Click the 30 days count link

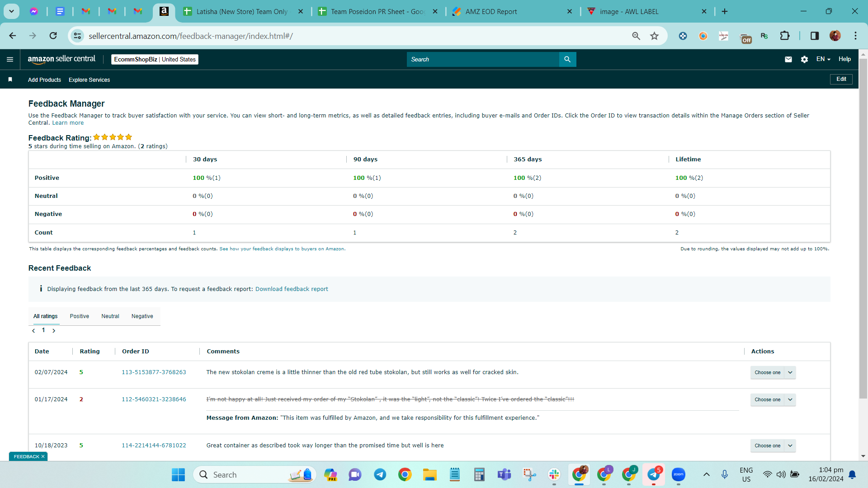point(194,233)
